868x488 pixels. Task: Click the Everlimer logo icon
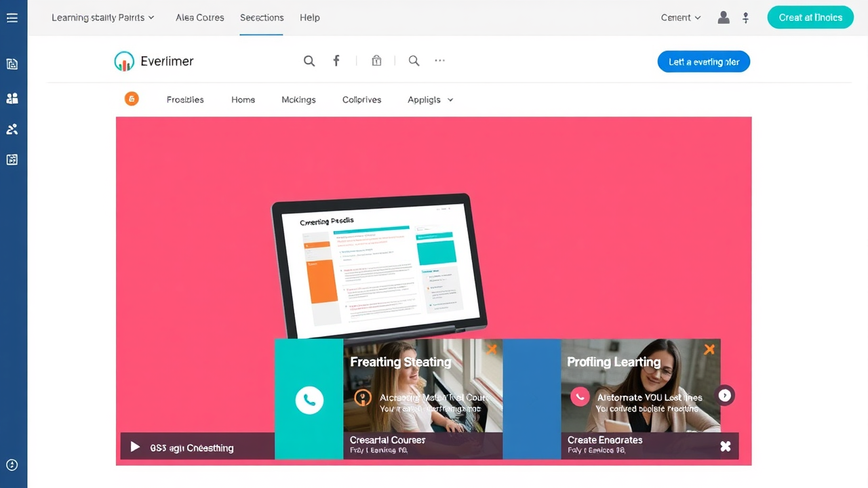coord(124,61)
